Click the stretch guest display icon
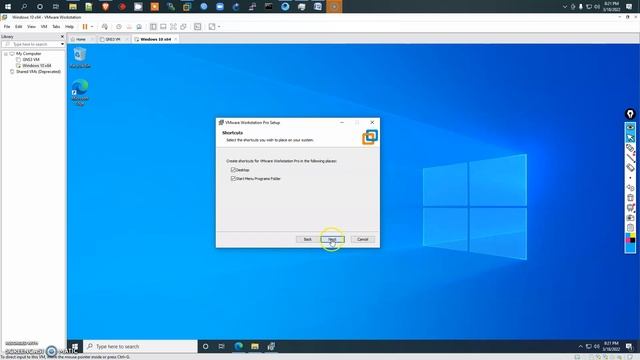 (x=212, y=27)
